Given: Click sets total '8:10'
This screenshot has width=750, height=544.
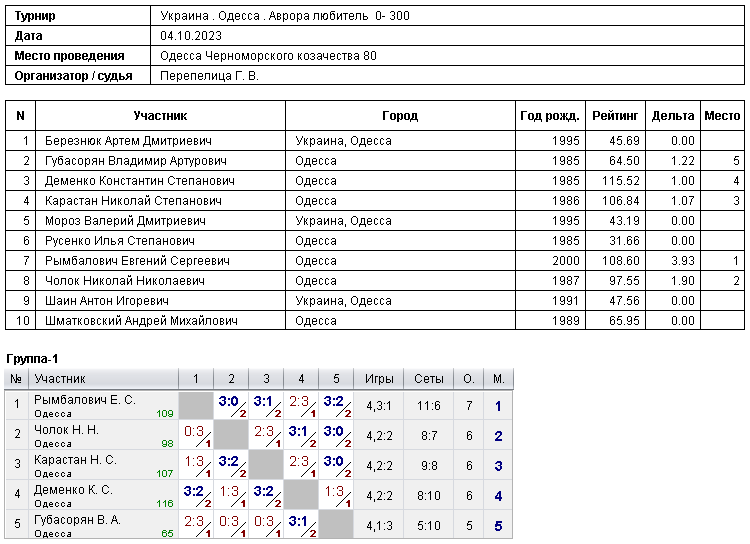Looking at the screenshot, I should [x=429, y=496].
